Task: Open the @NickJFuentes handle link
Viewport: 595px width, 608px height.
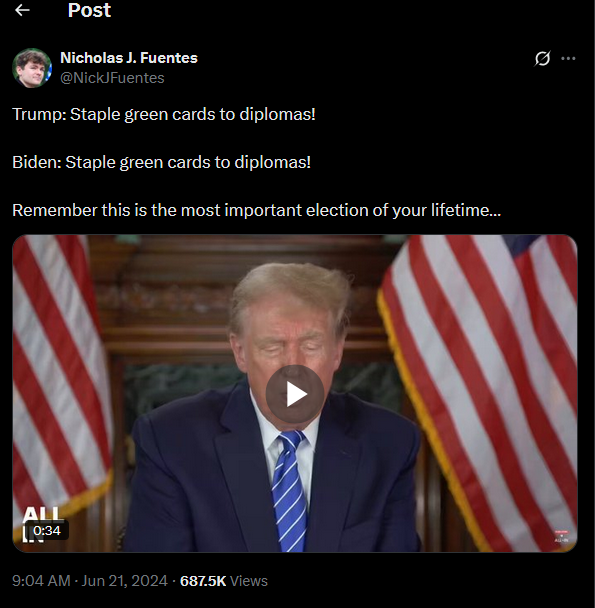Action: pos(112,78)
